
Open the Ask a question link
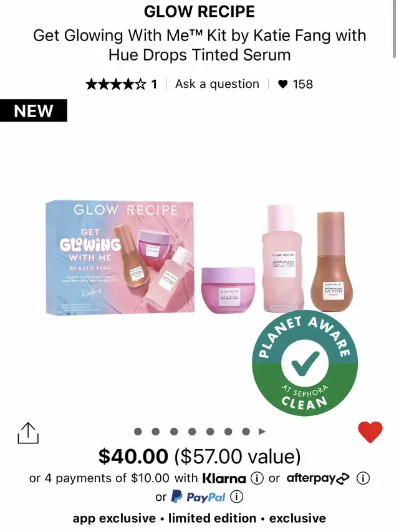pos(217,84)
